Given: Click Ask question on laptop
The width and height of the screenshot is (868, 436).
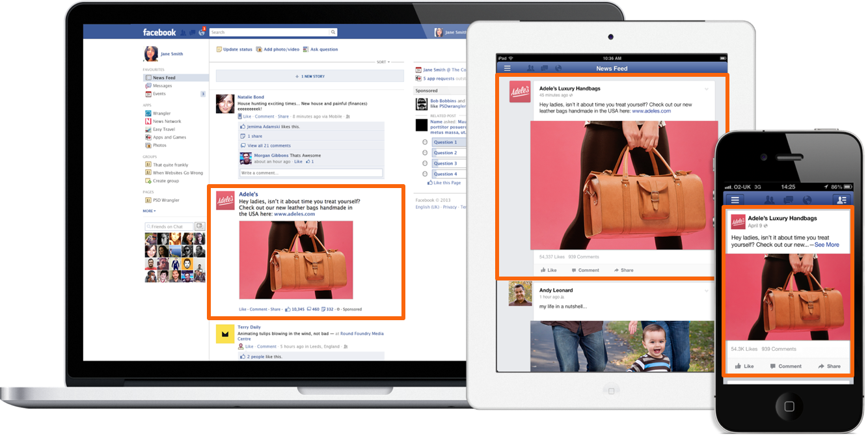Looking at the screenshot, I should (321, 49).
